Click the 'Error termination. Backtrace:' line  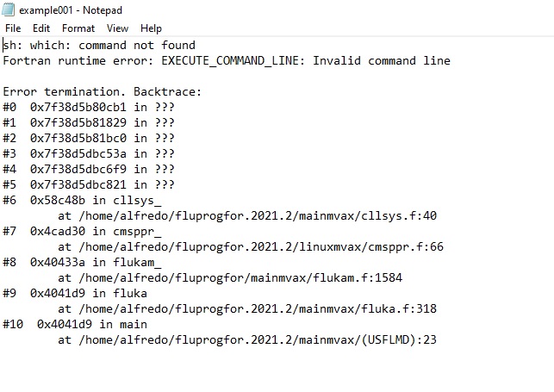coord(103,92)
